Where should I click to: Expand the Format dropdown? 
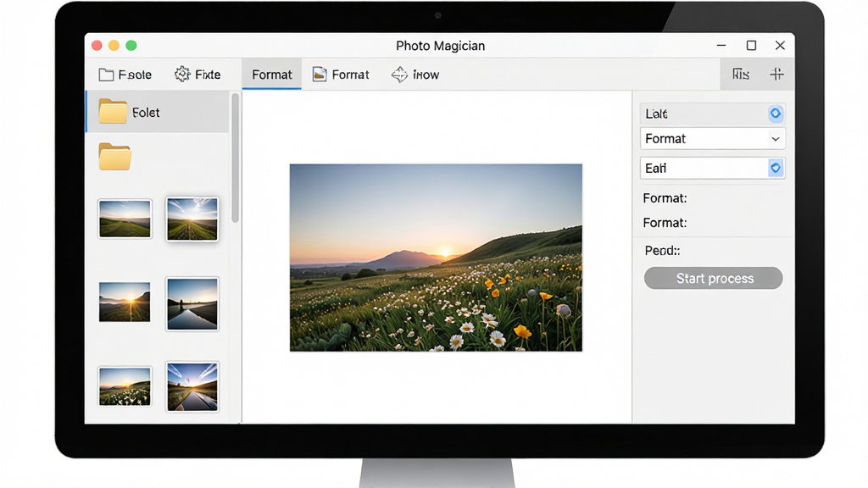click(712, 138)
